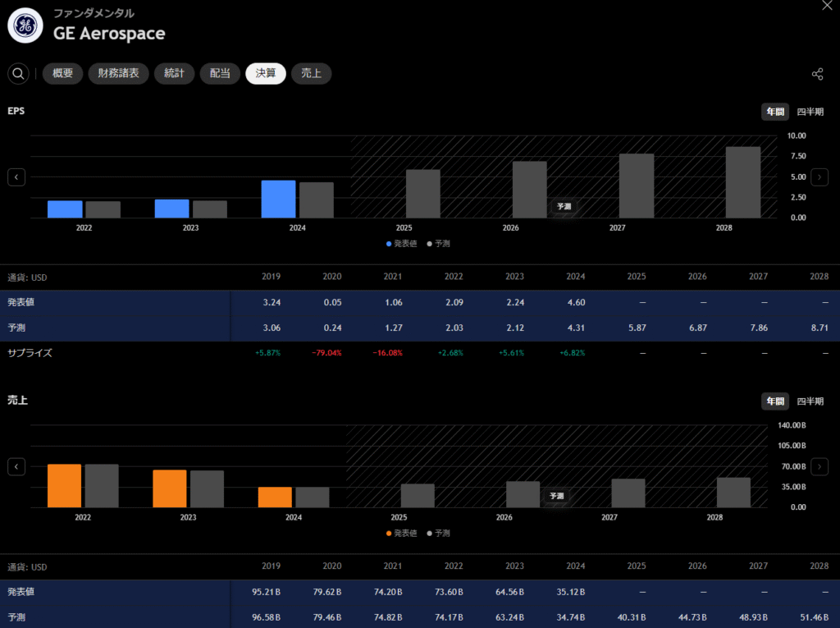Select 年間 period for EPS
840x628 pixels.
tap(775, 112)
